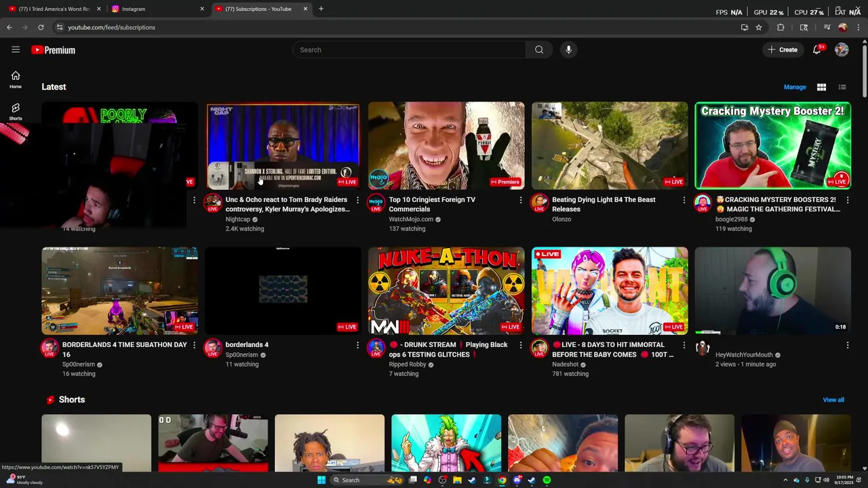Open more options for Beating Dying Light video
This screenshot has width=868, height=488.
684,201
